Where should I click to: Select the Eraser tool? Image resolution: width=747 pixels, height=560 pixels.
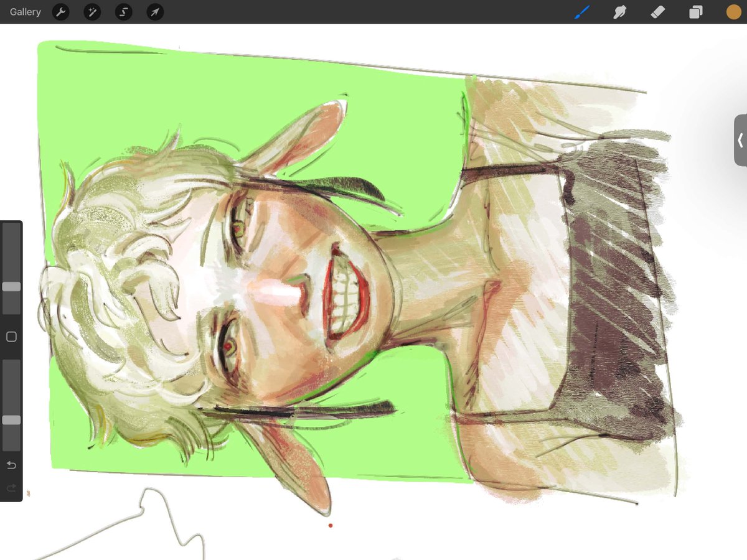[x=657, y=12]
